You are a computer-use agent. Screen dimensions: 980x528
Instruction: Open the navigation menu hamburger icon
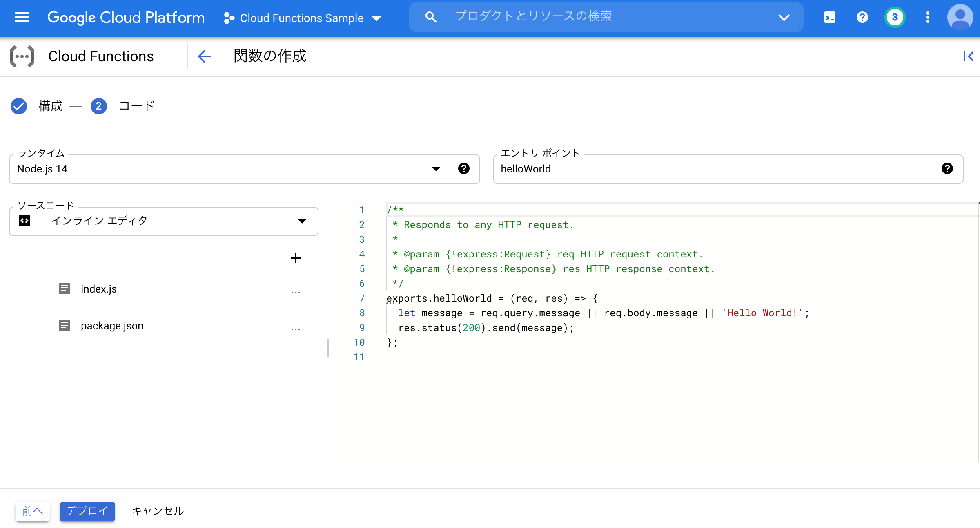click(22, 17)
